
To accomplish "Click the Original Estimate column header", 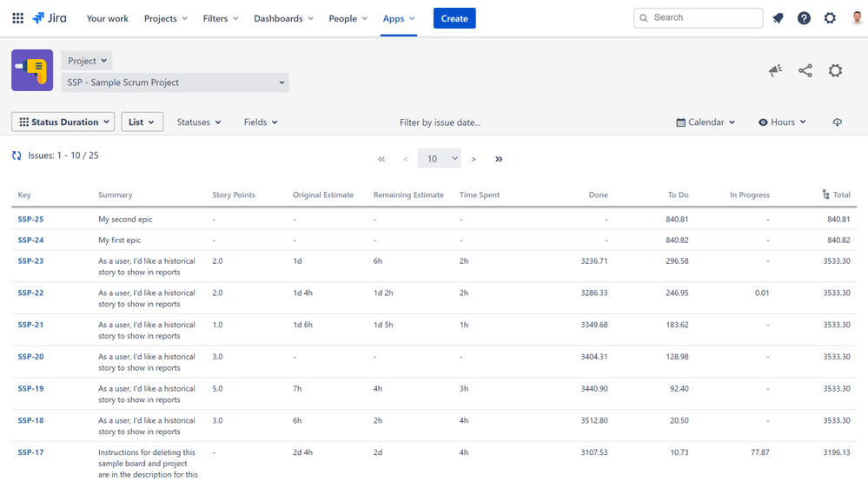I will pos(323,195).
